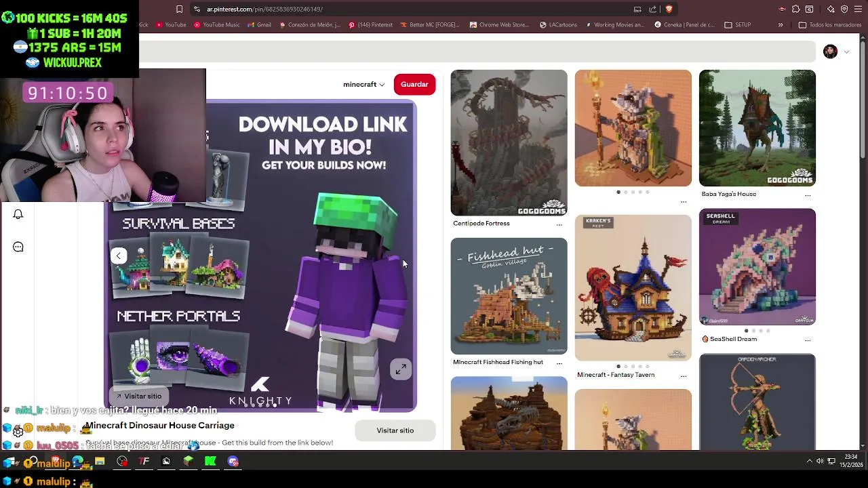This screenshot has height=488, width=868.
Task: Open the three-dot menu for Centipede Fortress
Action: tap(559, 224)
